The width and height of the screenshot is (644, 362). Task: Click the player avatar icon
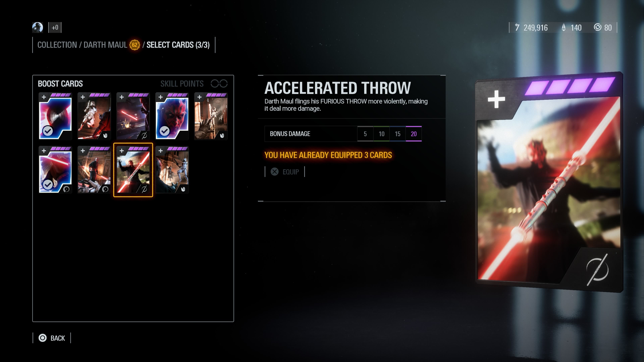38,27
